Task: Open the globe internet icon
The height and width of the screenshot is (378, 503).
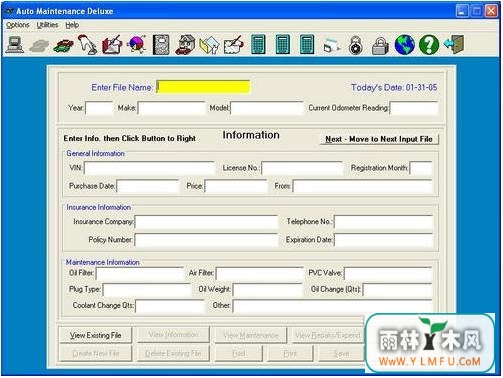Action: tap(405, 45)
